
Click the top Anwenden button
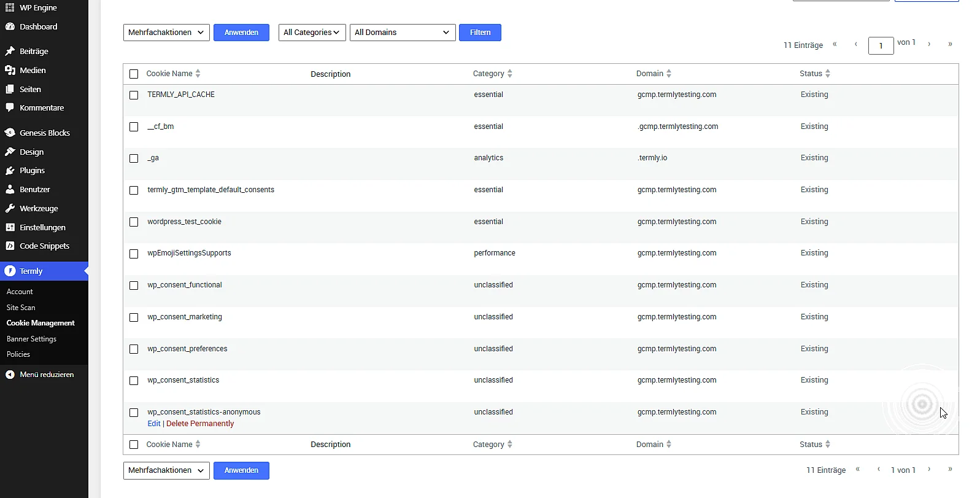point(241,33)
